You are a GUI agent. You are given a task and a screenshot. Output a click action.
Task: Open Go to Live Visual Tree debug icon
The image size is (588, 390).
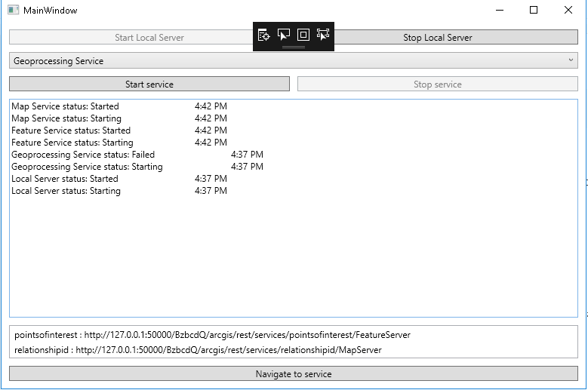click(263, 35)
